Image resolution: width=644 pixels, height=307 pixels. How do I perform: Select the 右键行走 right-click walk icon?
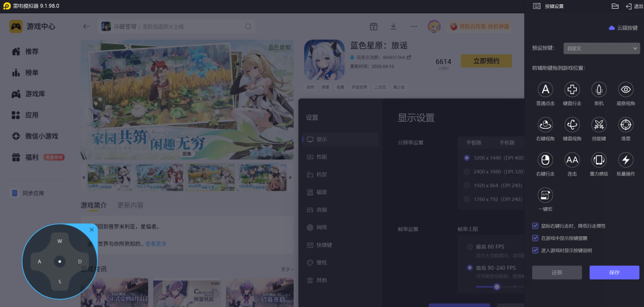(x=545, y=160)
